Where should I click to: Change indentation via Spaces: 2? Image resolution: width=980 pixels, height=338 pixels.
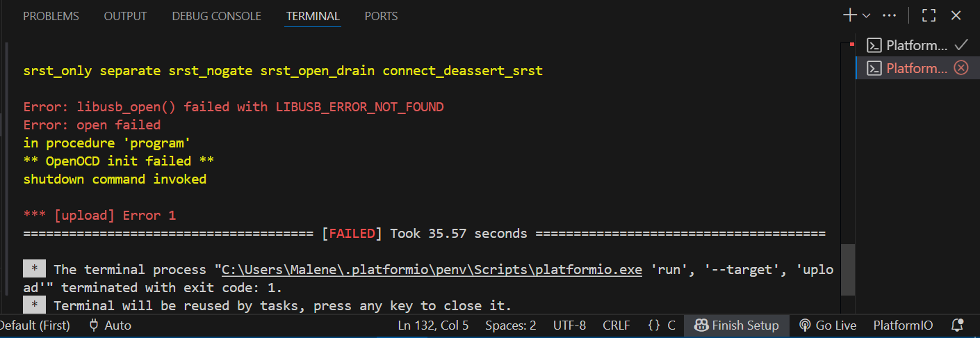(510, 325)
